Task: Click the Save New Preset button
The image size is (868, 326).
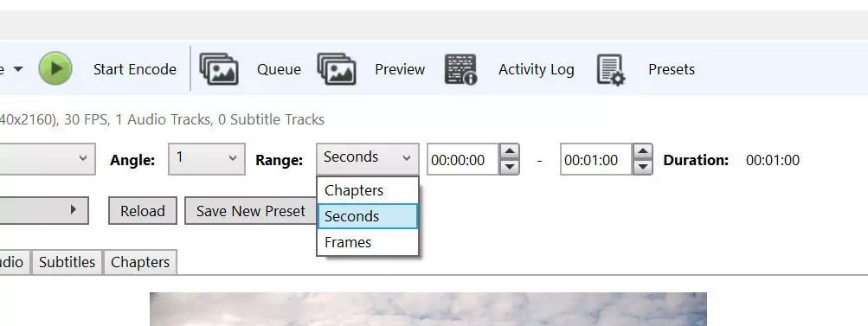Action: 251,211
